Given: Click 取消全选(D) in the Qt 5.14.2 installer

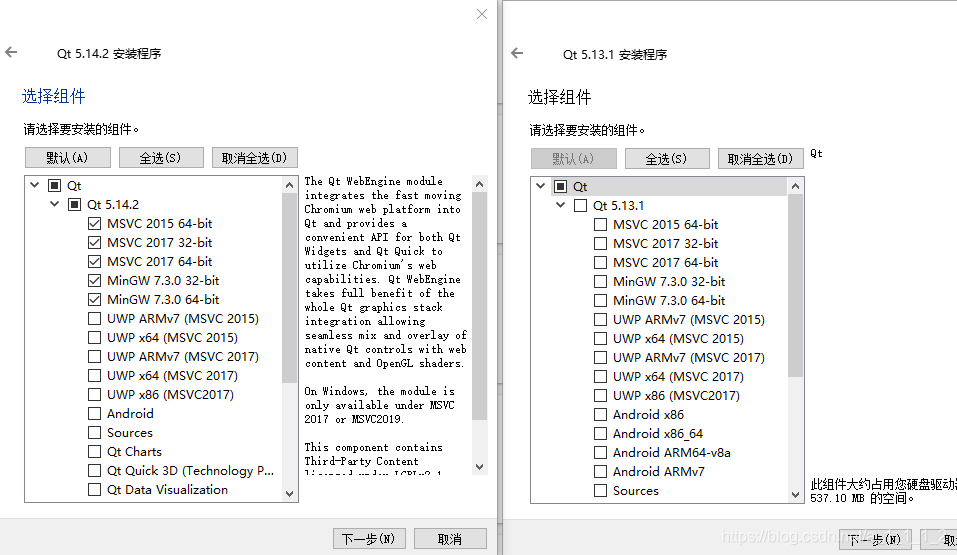Looking at the screenshot, I should 255,158.
